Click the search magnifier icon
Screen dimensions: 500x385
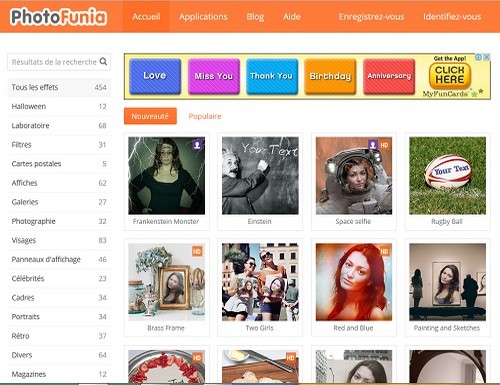[103, 61]
